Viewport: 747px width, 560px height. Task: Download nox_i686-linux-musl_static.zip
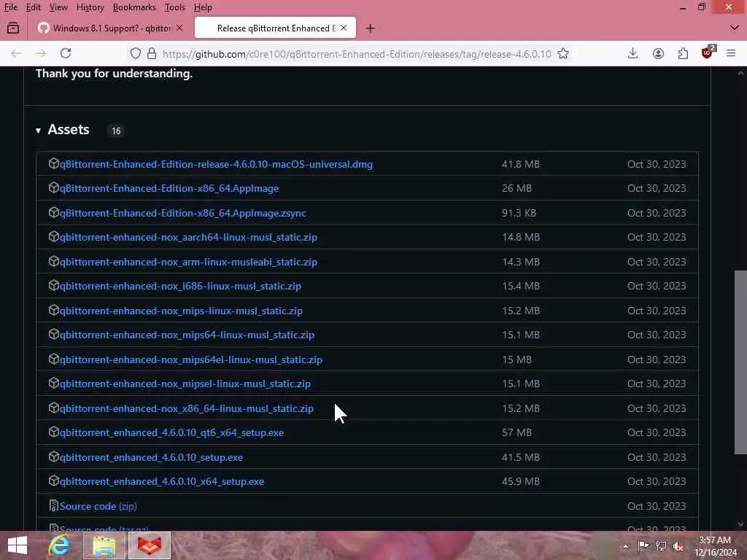[x=180, y=286]
